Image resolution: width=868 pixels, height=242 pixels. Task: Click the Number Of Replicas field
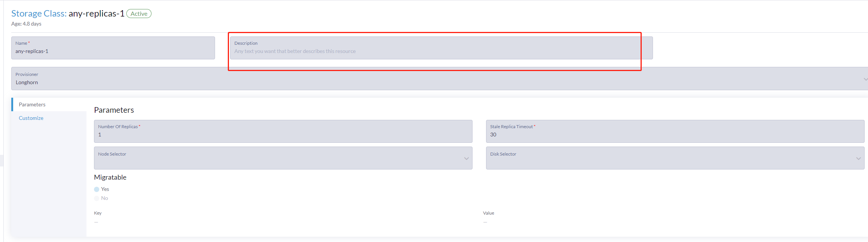pos(283,131)
